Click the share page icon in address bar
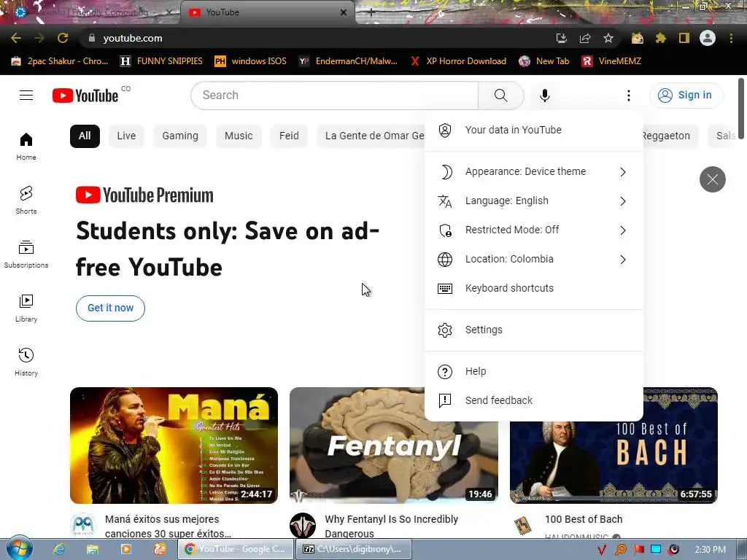 pyautogui.click(x=585, y=38)
